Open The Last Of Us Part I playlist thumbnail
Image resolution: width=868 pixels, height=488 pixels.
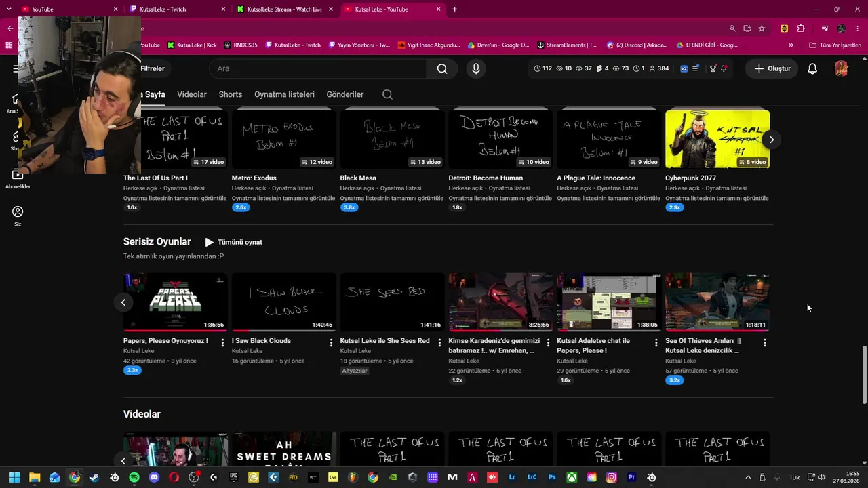tap(175, 139)
